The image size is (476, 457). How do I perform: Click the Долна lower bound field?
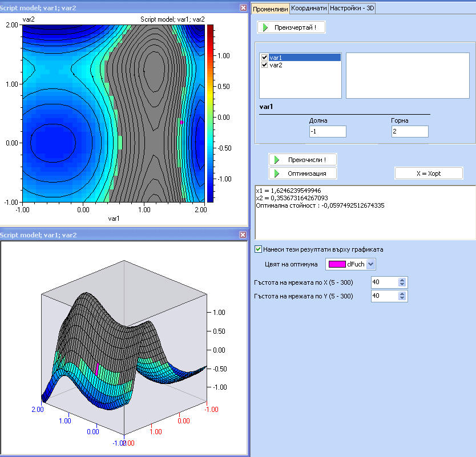click(328, 132)
